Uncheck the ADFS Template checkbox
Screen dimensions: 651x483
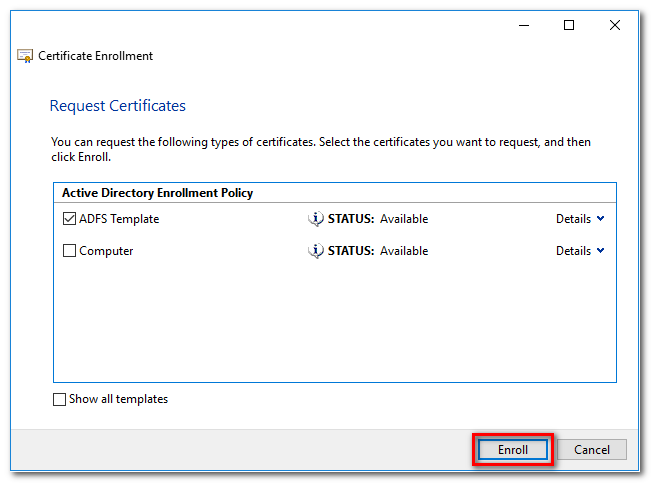point(69,218)
